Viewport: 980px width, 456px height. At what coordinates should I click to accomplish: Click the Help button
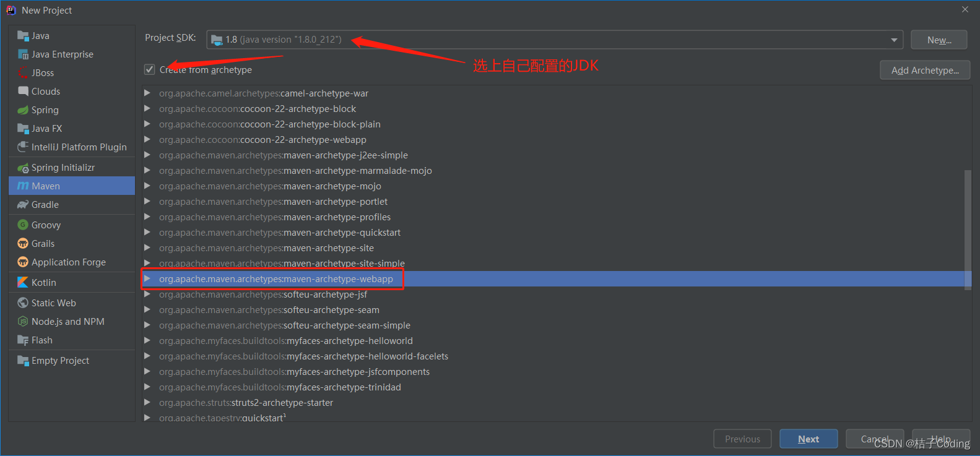940,439
